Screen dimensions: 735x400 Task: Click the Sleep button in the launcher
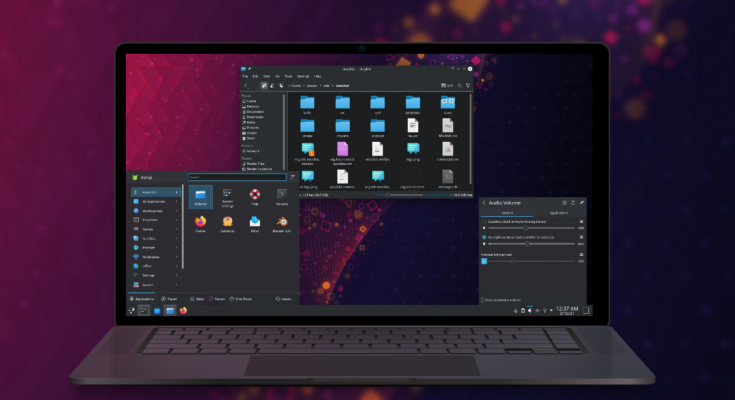(198, 298)
